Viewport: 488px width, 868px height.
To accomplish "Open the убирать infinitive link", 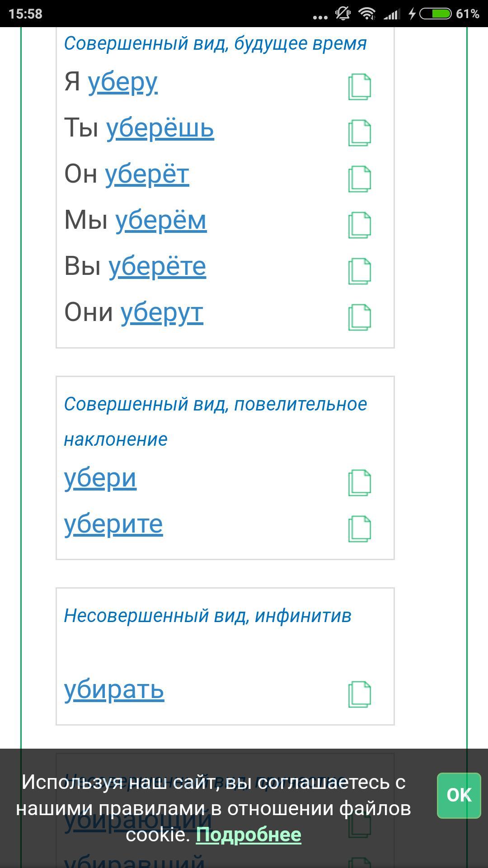I will pos(114,690).
